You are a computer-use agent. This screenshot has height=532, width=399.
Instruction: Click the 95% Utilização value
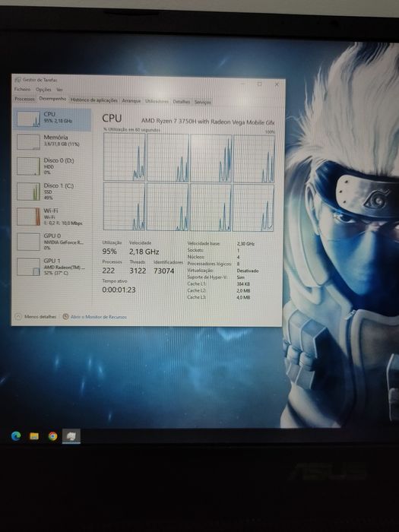tap(109, 252)
